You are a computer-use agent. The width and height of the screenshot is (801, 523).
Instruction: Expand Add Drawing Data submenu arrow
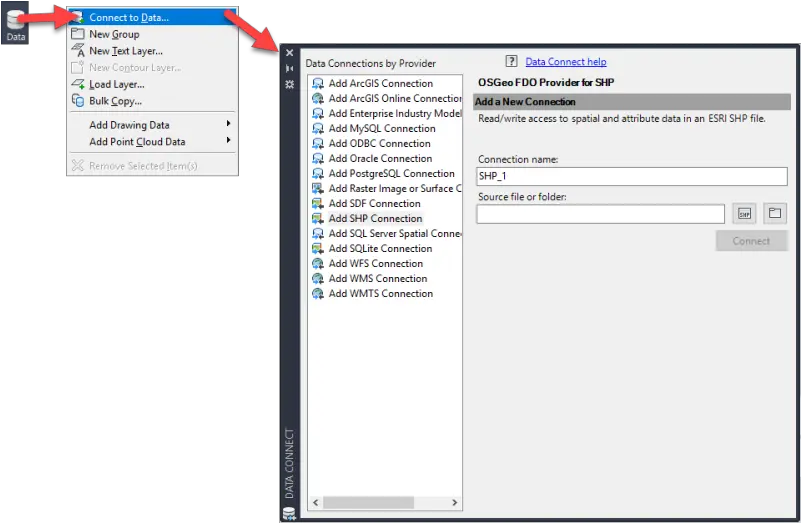pos(228,124)
